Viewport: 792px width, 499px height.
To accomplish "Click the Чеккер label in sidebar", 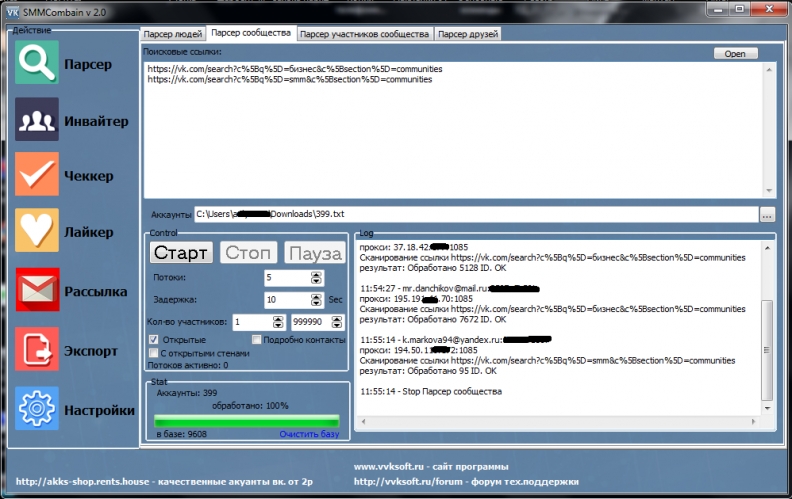I will coord(89,176).
